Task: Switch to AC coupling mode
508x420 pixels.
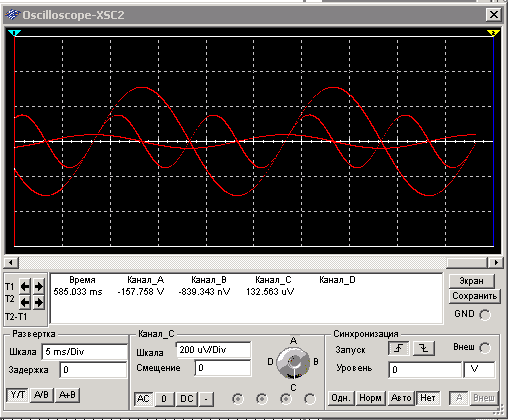Action: [x=143, y=399]
